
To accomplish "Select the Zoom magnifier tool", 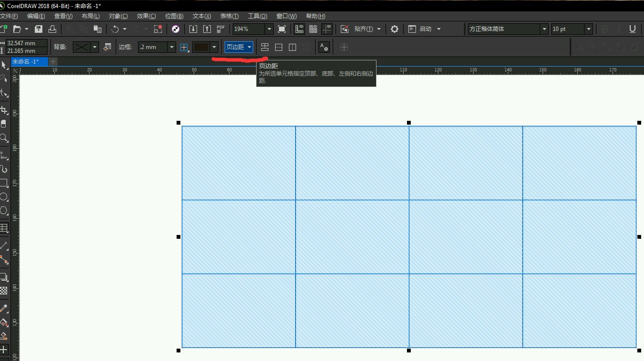I will coord(4,138).
